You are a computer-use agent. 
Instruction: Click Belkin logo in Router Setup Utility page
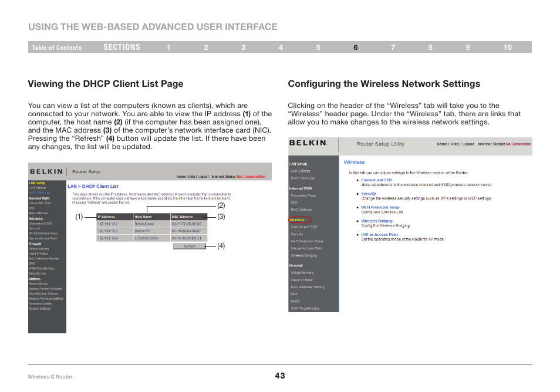308,143
